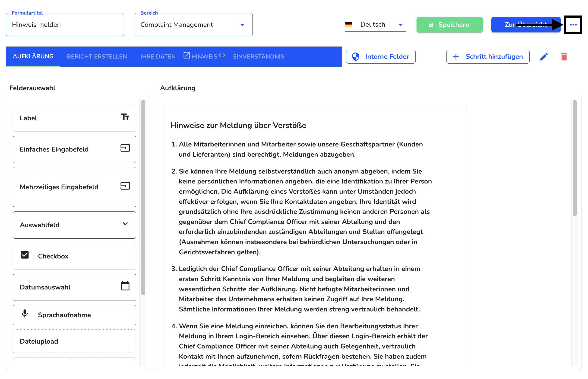Select the Sprachaufnahme field element
Screen dimensions: 588x379
[x=74, y=315]
